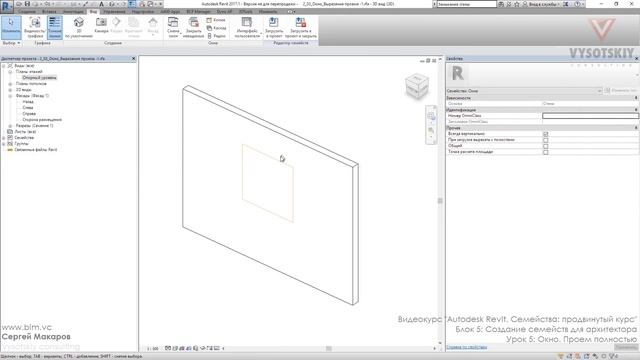Close the Properties panel

636,59
